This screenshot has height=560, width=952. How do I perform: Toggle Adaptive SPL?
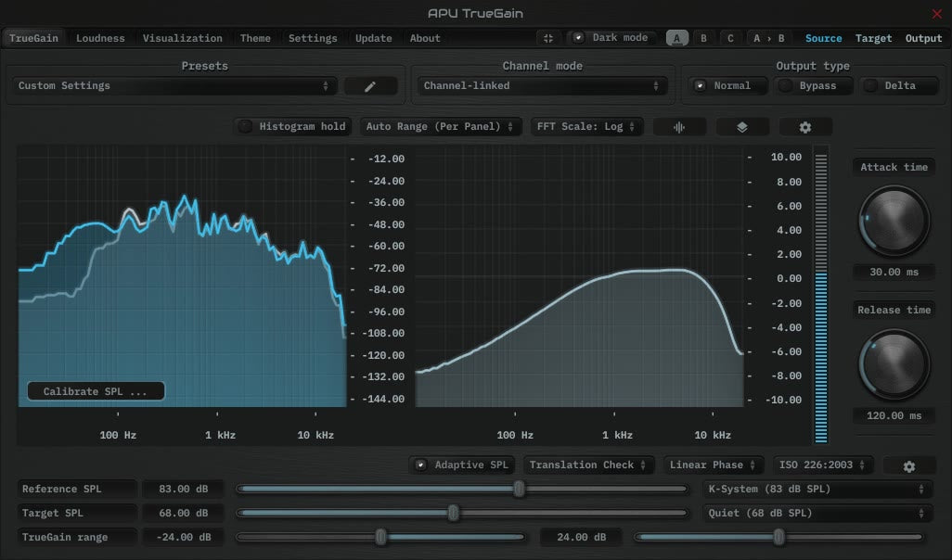click(463, 465)
